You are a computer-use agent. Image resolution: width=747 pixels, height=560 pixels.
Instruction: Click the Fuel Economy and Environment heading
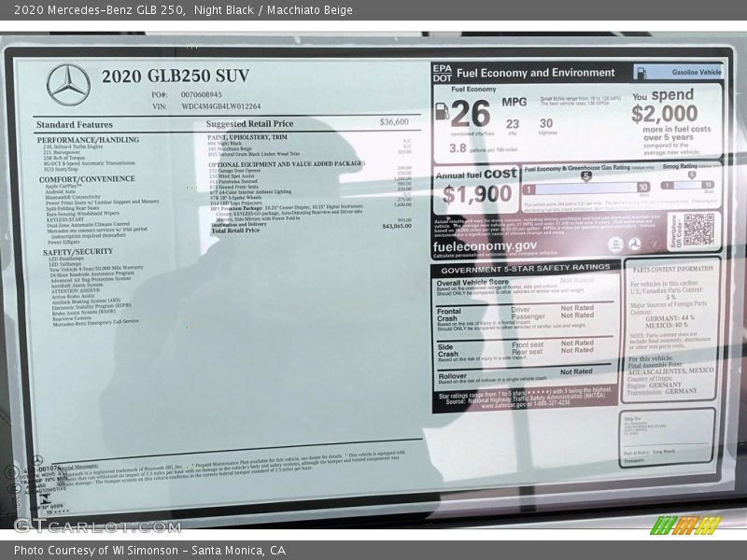(x=535, y=73)
